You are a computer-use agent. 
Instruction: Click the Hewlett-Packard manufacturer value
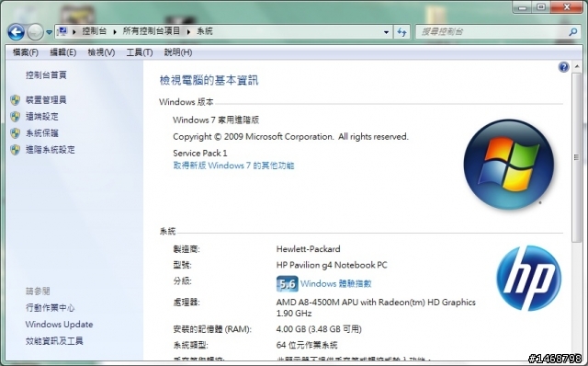pyautogui.click(x=309, y=249)
